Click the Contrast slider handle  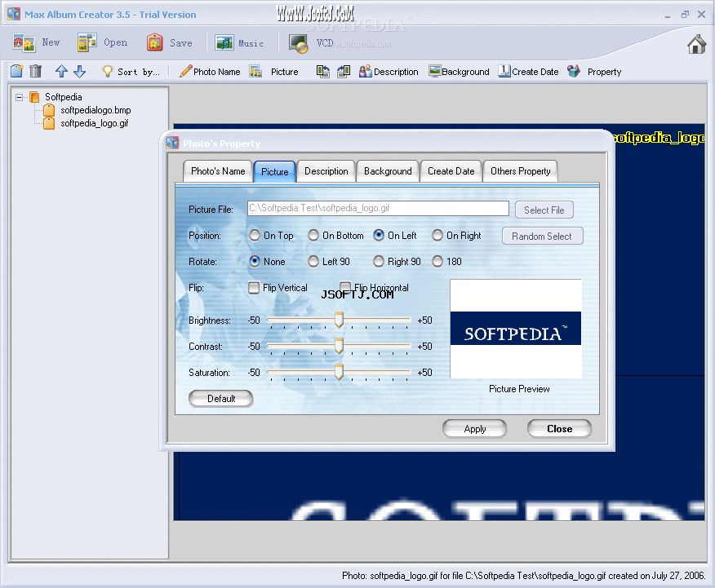tap(339, 346)
